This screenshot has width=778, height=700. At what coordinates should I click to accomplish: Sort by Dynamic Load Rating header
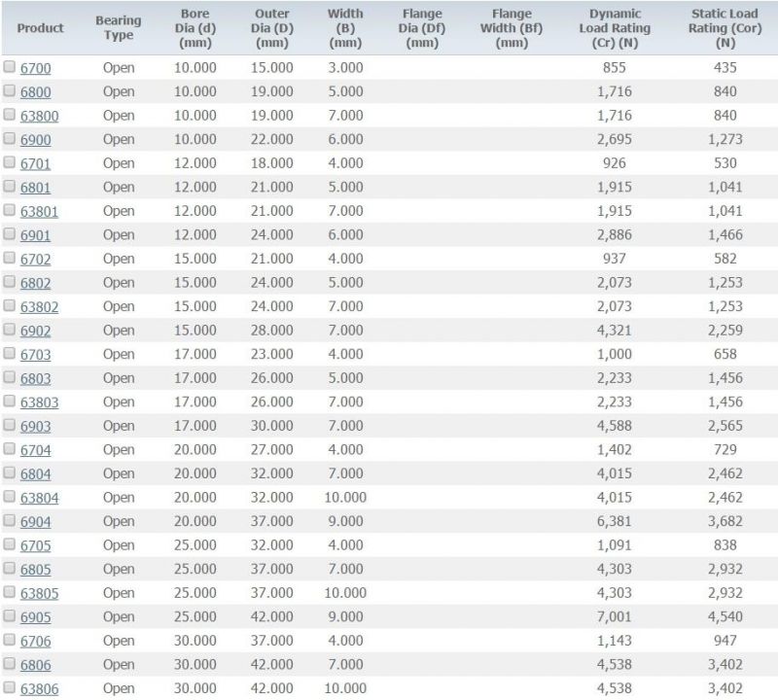[615, 28]
